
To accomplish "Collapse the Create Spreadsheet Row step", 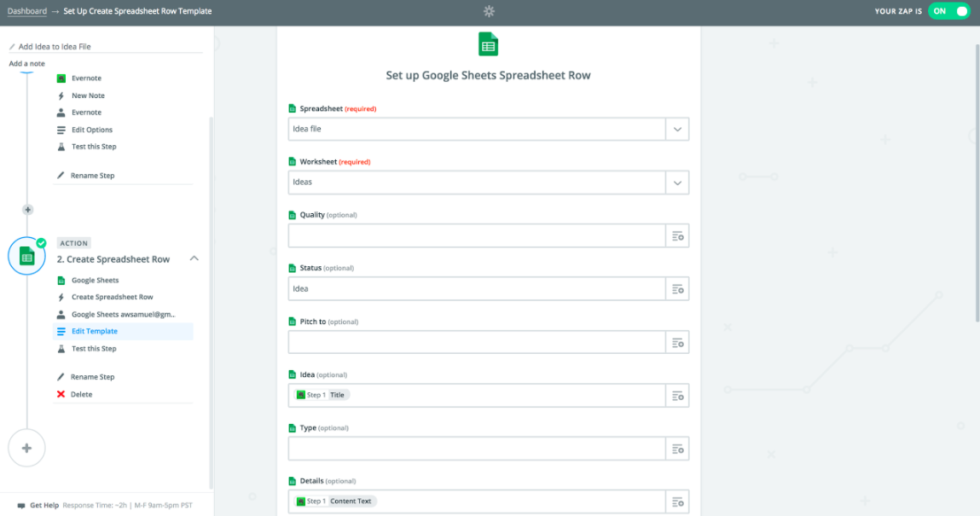I will (194, 258).
